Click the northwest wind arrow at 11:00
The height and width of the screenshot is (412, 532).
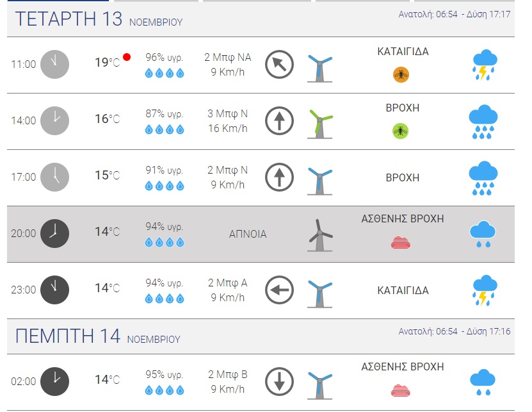coord(279,65)
